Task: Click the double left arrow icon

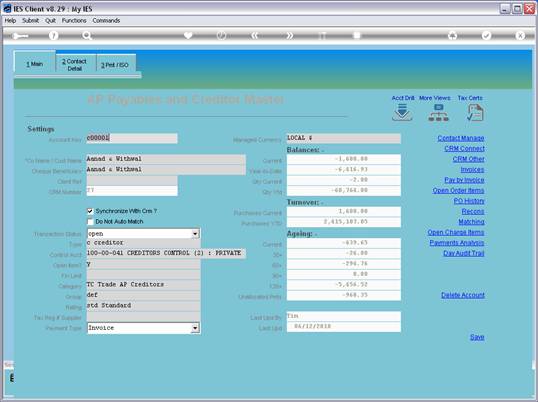Action: click(255, 35)
